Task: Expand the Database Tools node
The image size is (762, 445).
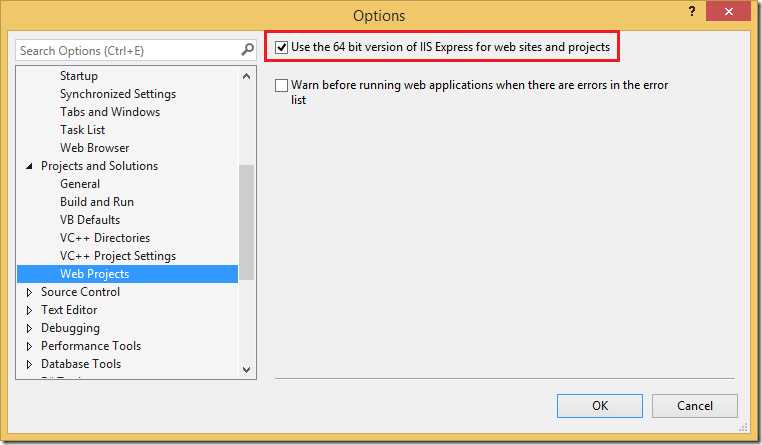Action: click(29, 364)
